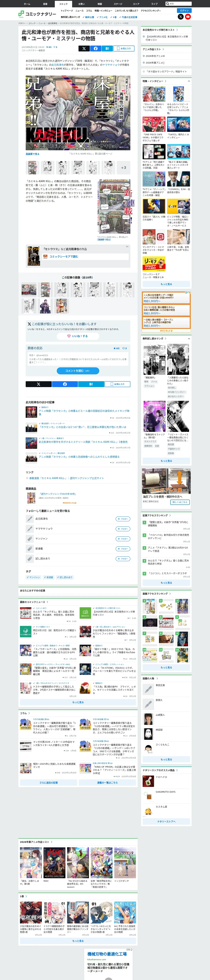Open the コミックシーモアで読む link
This screenshot has width=210, height=980.
(64, 256)
